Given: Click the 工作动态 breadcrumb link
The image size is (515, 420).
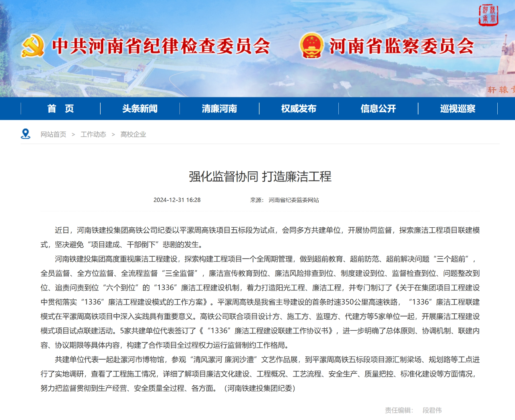Looking at the screenshot, I should click(93, 134).
